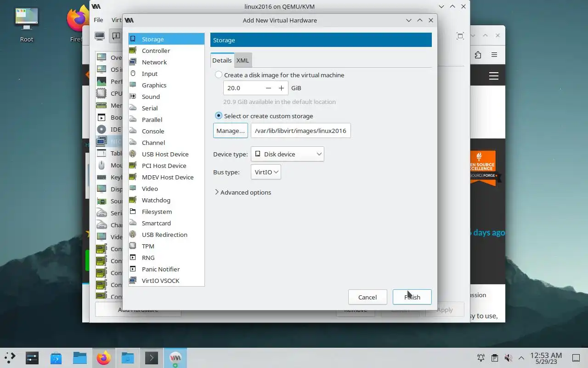
Task: Choose MDEV Host Device entry
Action: pyautogui.click(x=166, y=177)
